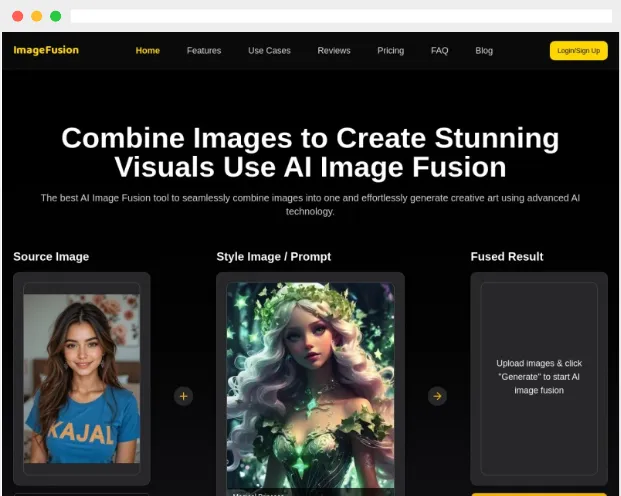The image size is (621, 496).
Task: Navigate to the Reviews page
Action: point(334,51)
